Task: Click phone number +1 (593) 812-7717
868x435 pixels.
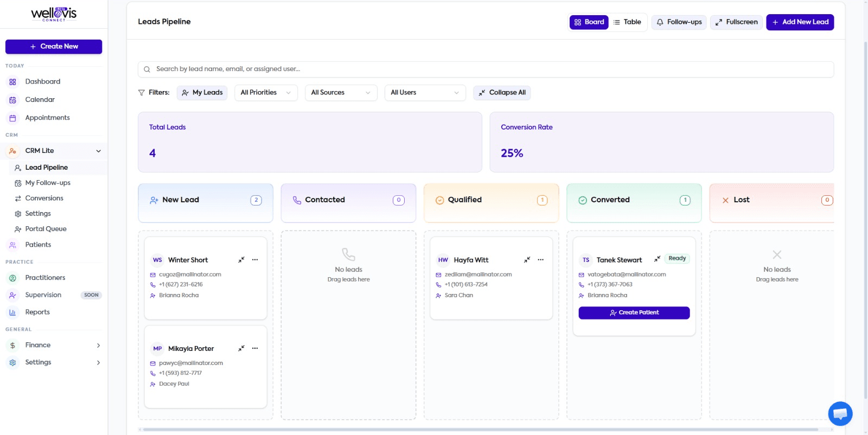Action: pyautogui.click(x=180, y=373)
